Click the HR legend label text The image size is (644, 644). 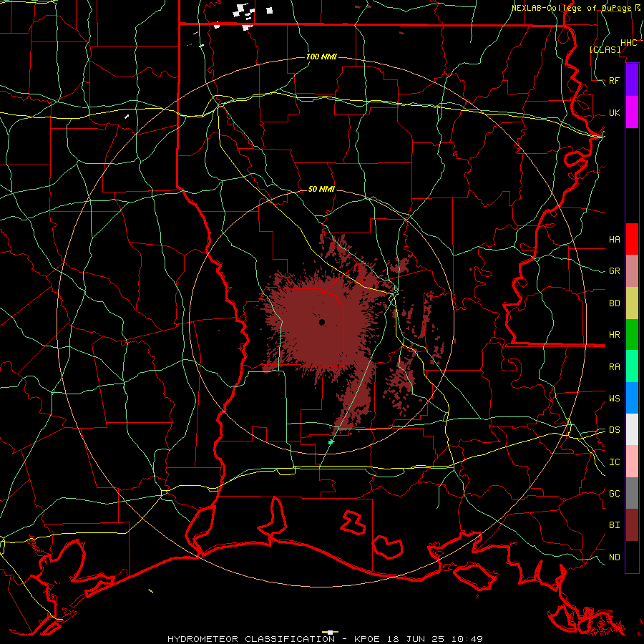point(614,335)
